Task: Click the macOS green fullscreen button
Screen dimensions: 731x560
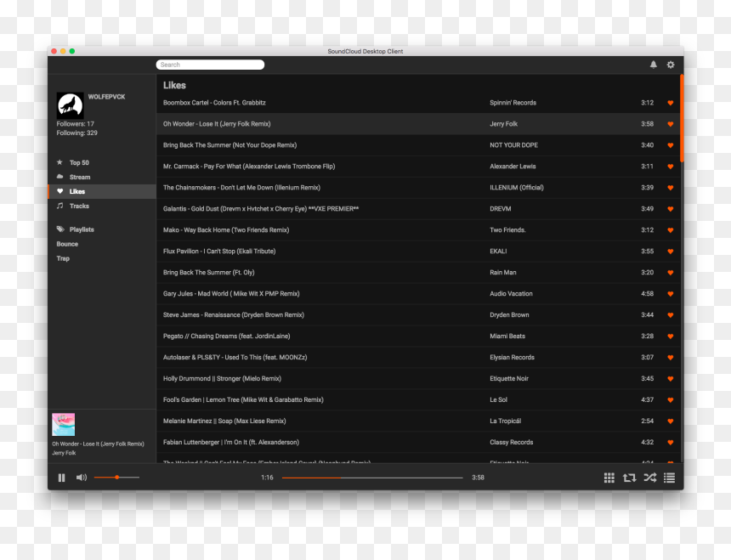Action: 71,51
